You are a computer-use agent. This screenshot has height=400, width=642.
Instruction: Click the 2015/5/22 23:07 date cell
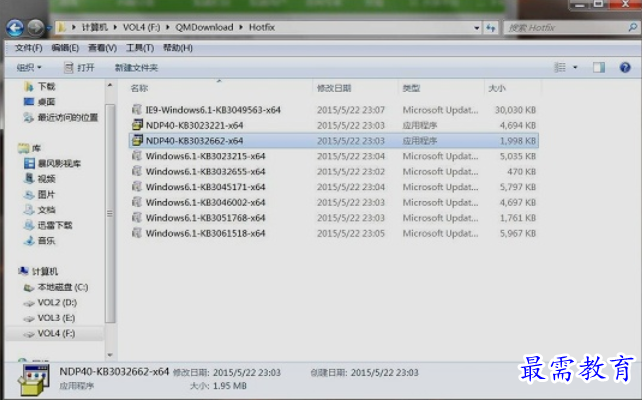click(x=351, y=110)
